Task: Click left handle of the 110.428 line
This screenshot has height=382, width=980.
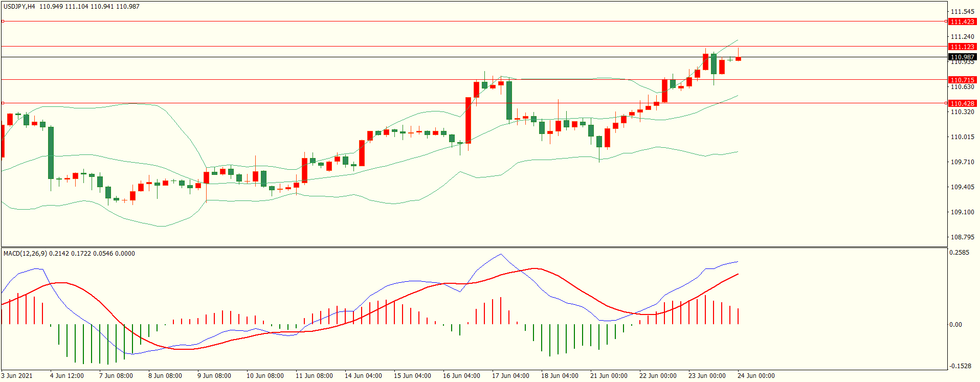Action: tap(3, 103)
